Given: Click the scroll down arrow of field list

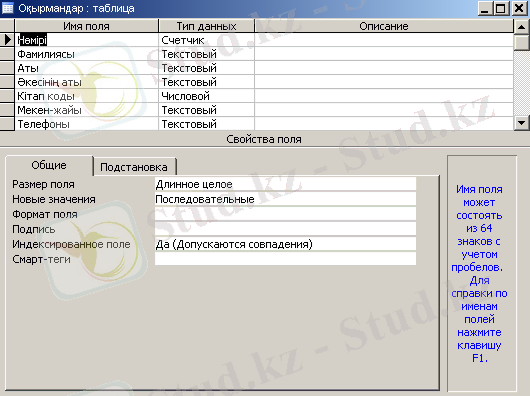Looking at the screenshot, I should pos(521,123).
